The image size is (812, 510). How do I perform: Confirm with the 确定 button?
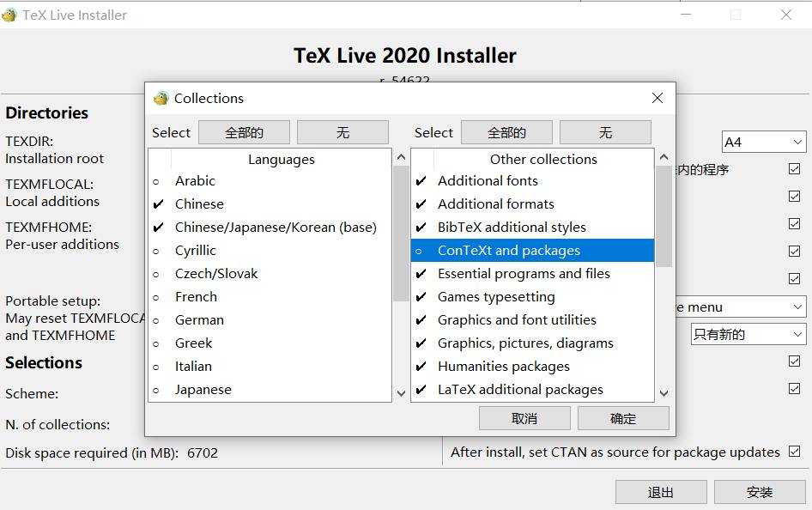[x=623, y=418]
